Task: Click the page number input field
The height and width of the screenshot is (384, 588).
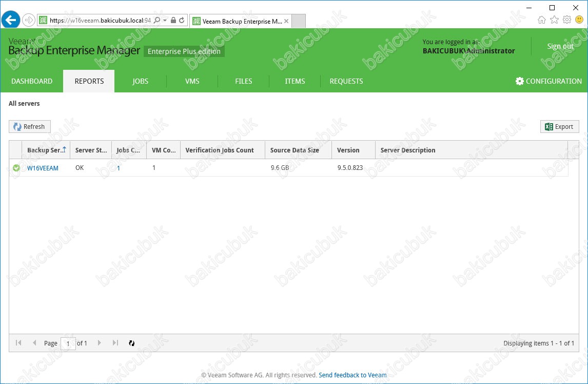Action: (68, 343)
